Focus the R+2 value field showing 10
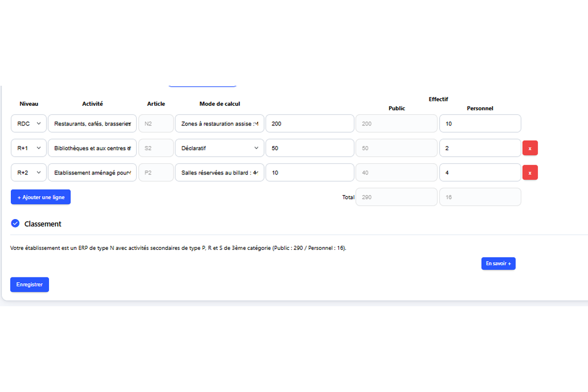 [309, 172]
